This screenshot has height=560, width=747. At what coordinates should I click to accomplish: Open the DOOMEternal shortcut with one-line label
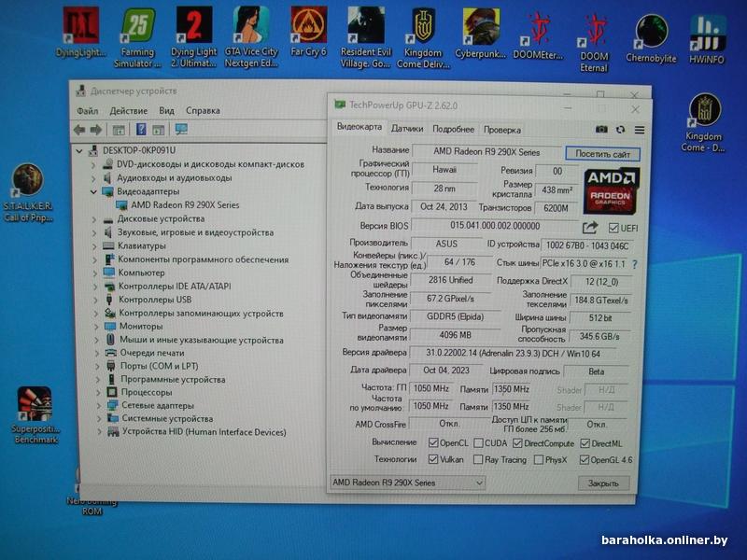538,35
